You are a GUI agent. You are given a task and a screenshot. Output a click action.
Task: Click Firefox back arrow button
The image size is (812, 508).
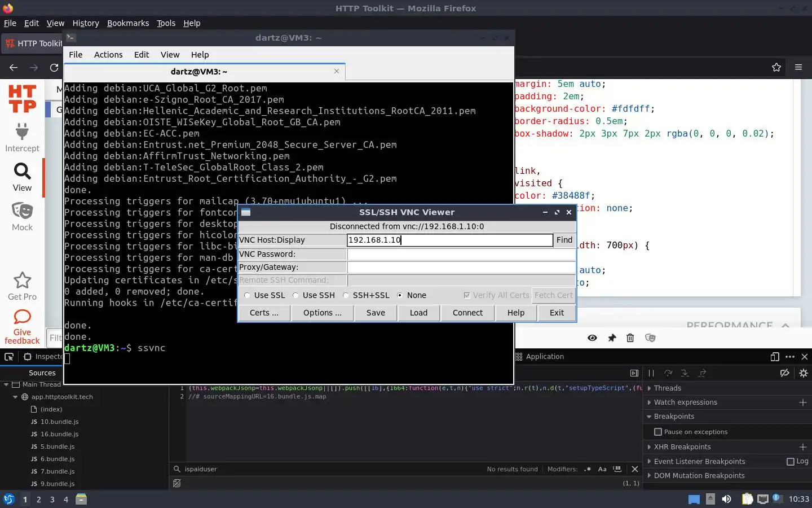coord(14,67)
